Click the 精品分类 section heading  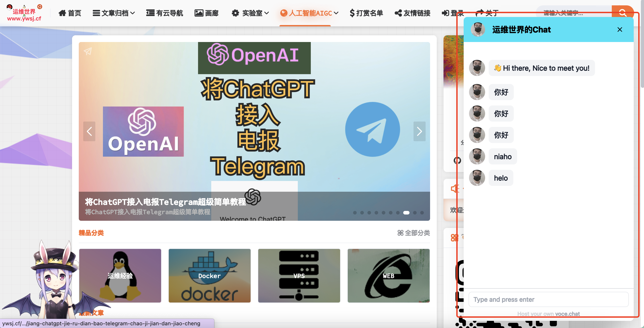[91, 233]
